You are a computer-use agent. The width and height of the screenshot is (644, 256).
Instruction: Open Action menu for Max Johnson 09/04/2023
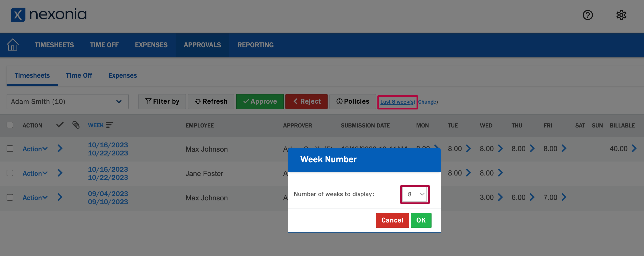click(x=35, y=198)
